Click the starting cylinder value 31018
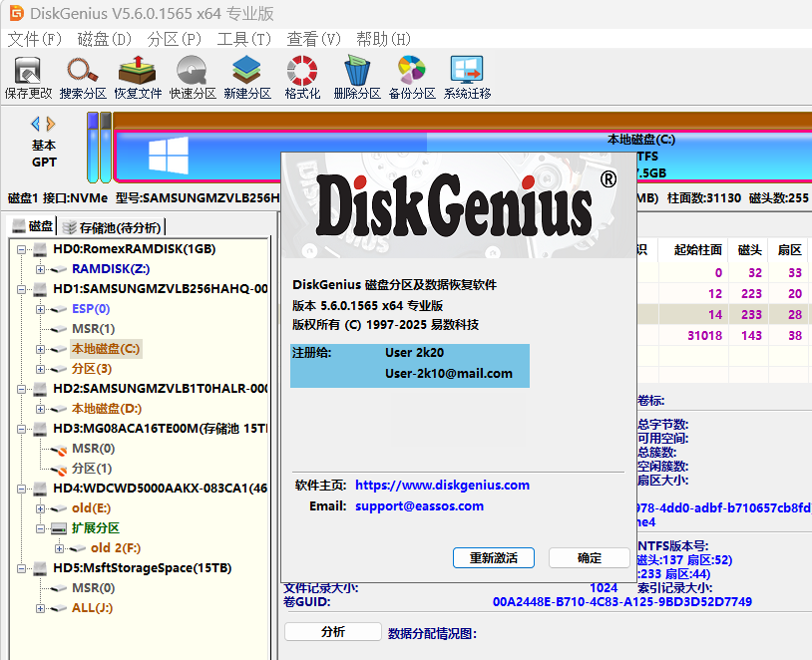The width and height of the screenshot is (812, 660). coord(705,335)
